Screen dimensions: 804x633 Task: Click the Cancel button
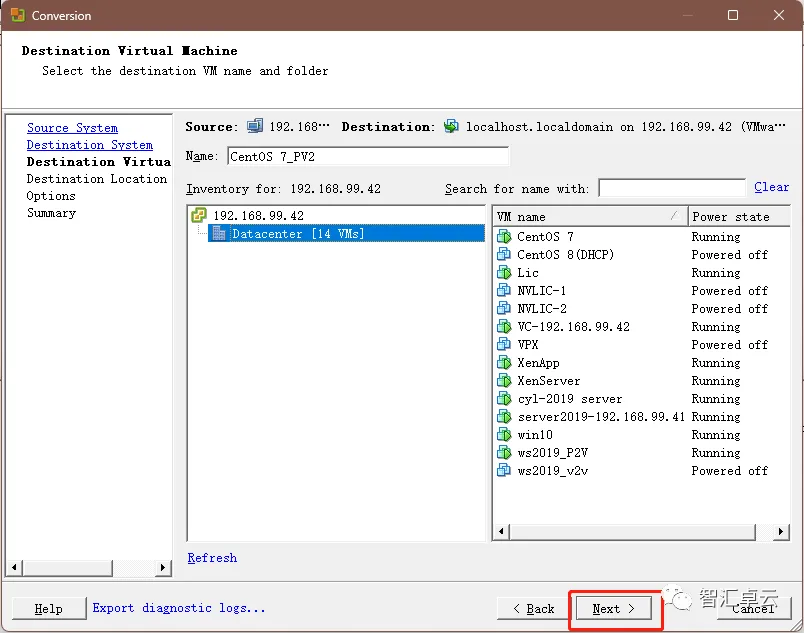(x=754, y=609)
